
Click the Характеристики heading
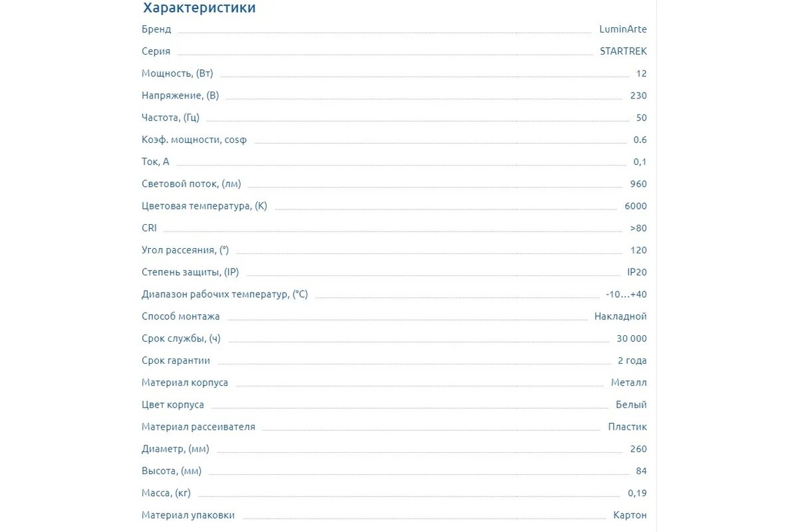[x=199, y=9]
